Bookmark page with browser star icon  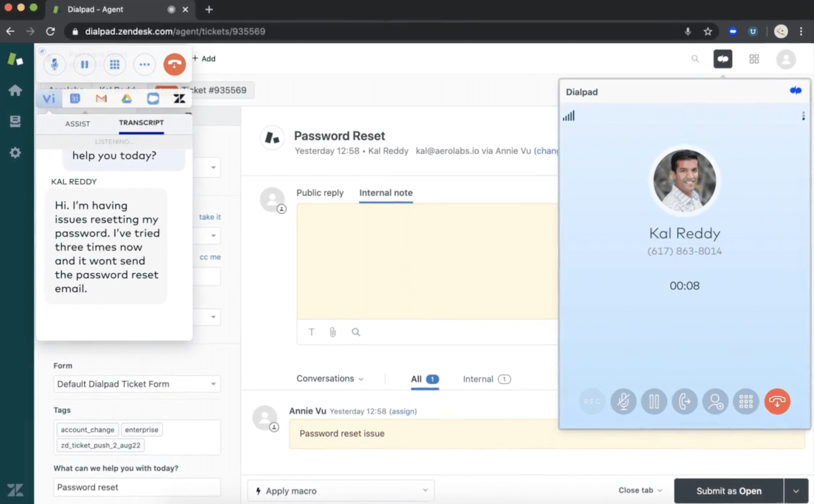click(x=708, y=31)
